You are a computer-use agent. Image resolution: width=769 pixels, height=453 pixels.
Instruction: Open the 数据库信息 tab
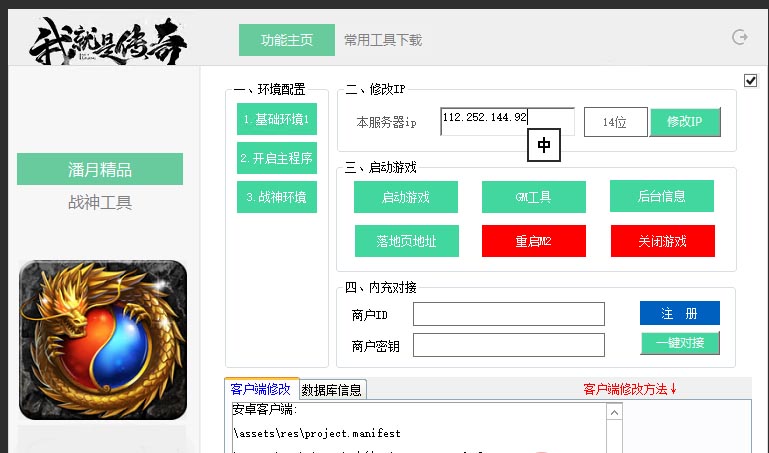tap(332, 390)
